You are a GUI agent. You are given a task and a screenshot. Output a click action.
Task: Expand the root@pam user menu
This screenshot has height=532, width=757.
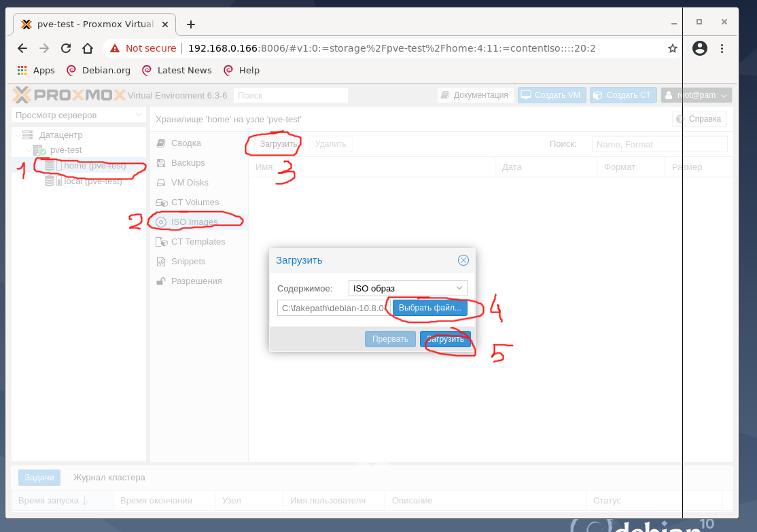696,95
